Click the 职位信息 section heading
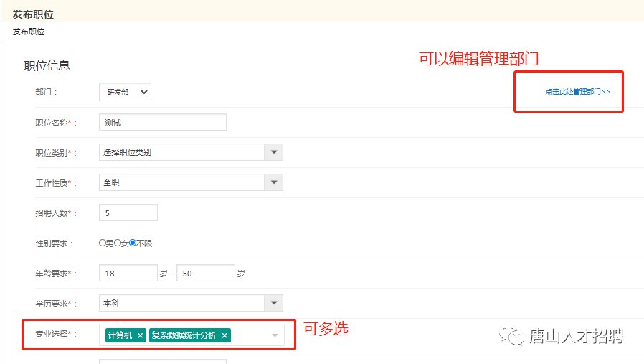644x364 pixels. 47,65
